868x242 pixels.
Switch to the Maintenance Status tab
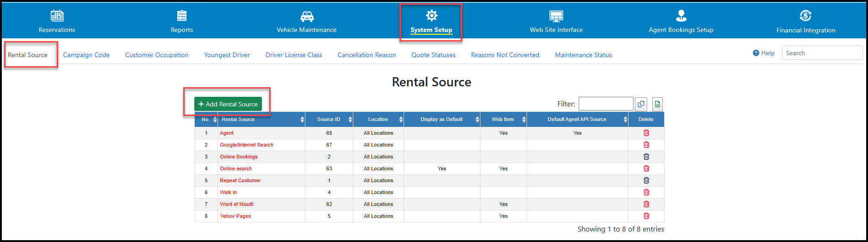click(x=583, y=55)
